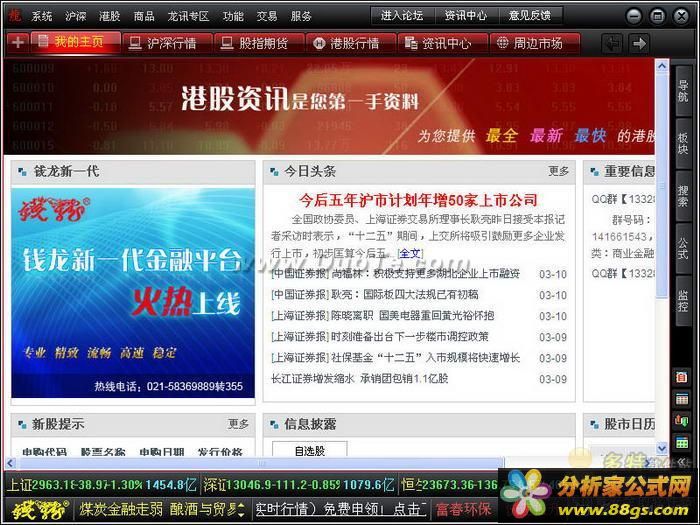Open the 系统 menu

pyautogui.click(x=42, y=17)
